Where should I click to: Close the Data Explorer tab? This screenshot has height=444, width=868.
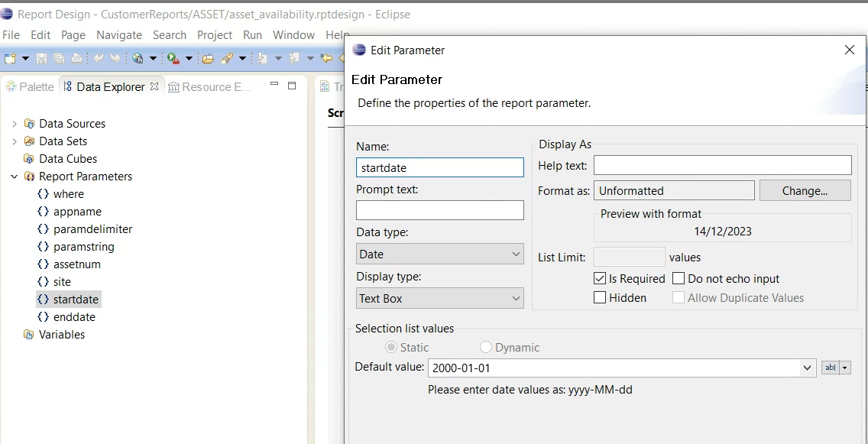(x=154, y=86)
